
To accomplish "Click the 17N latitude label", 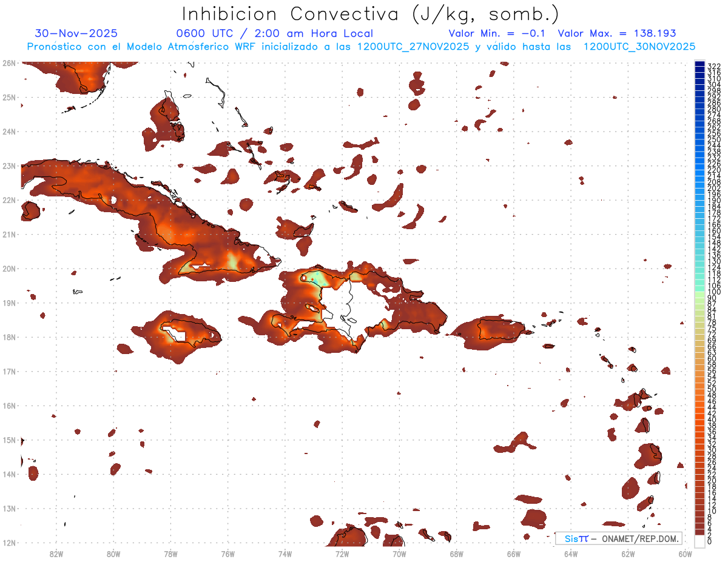I will pos(9,371).
